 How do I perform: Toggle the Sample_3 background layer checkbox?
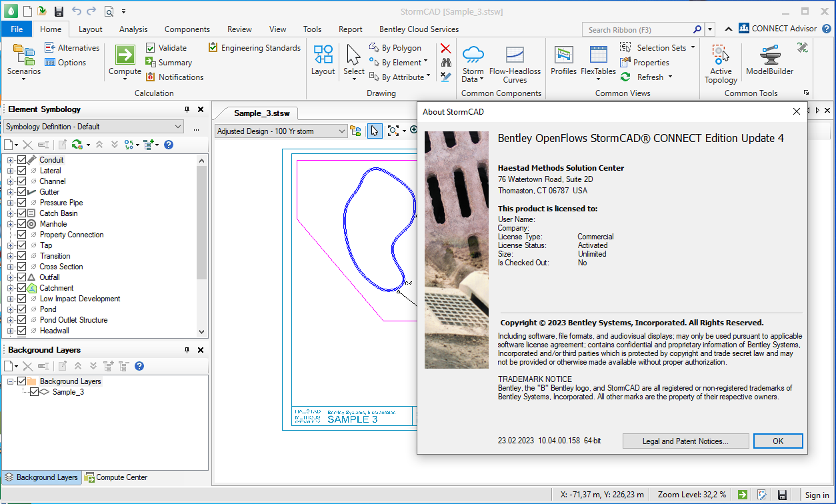point(35,392)
